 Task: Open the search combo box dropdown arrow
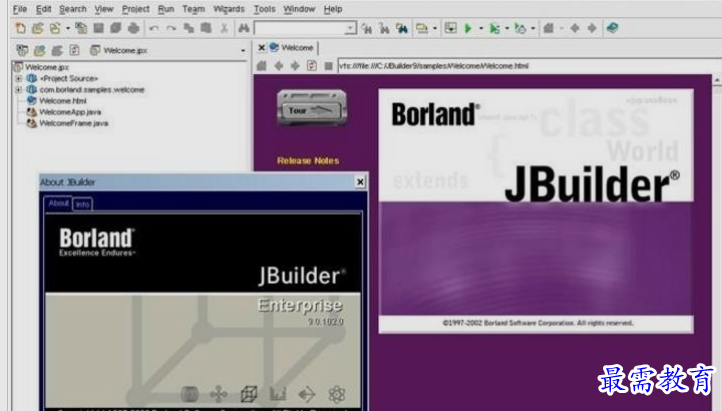(351, 29)
